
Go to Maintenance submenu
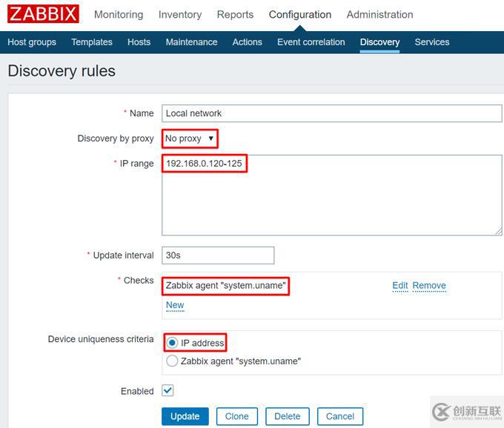click(191, 42)
